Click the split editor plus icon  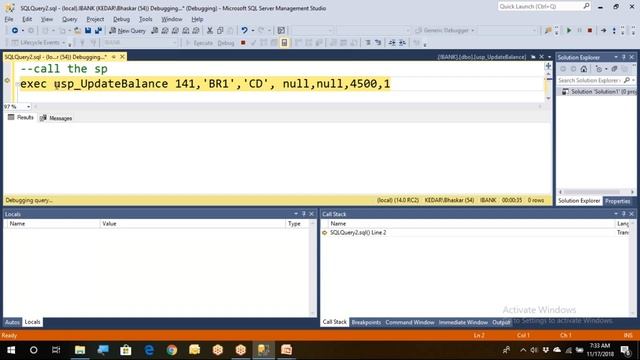coord(548,66)
